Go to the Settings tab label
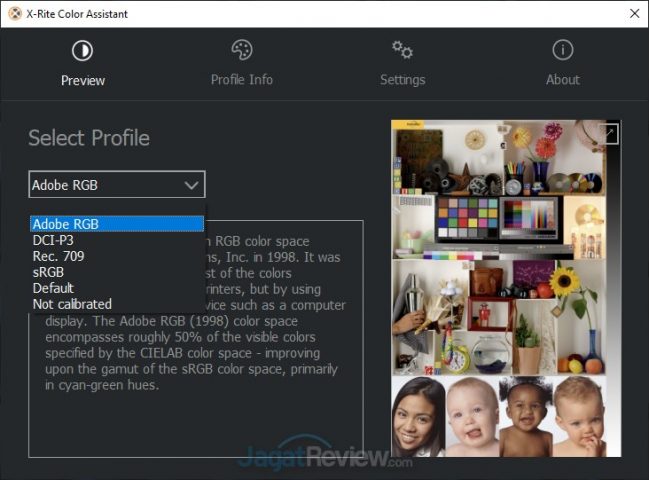 tap(402, 80)
